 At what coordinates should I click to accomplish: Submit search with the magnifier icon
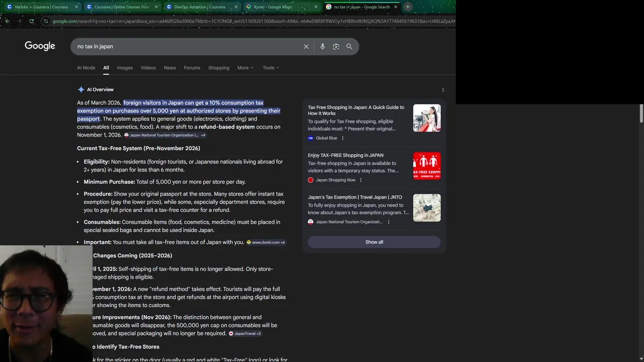349,46
